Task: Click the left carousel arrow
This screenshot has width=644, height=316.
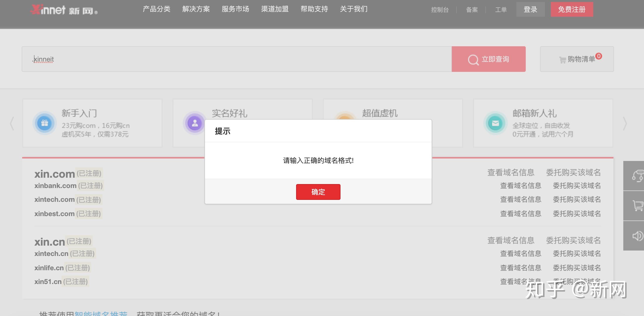Action: pos(12,123)
